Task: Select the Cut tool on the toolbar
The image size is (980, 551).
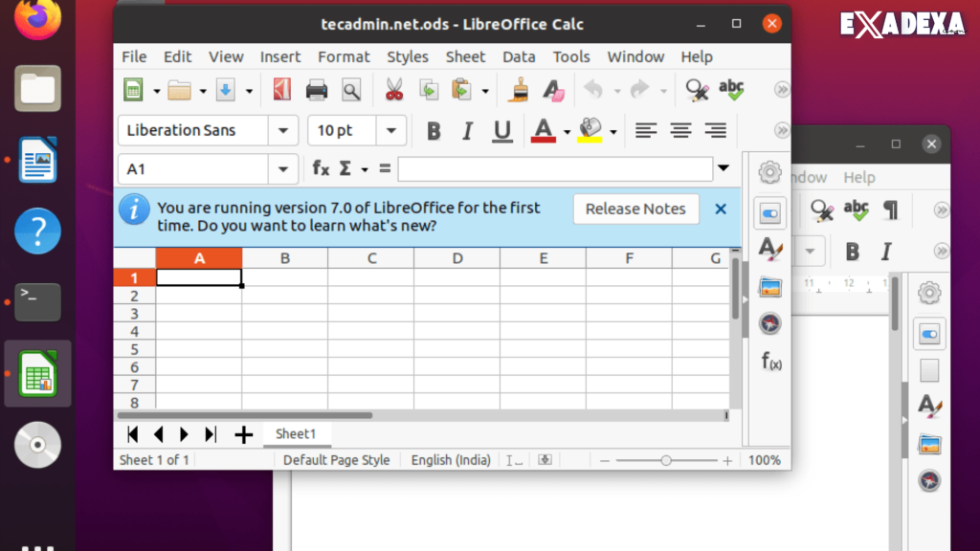Action: tap(393, 89)
